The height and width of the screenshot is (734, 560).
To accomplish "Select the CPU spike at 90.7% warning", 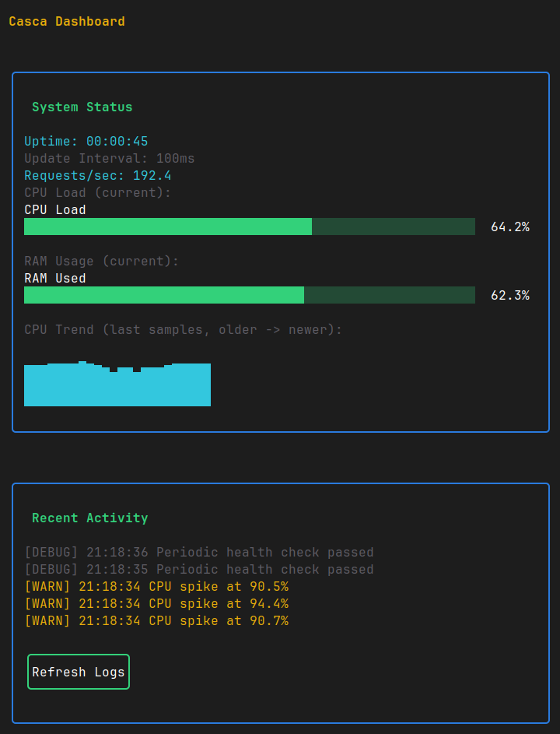I will coord(155,620).
